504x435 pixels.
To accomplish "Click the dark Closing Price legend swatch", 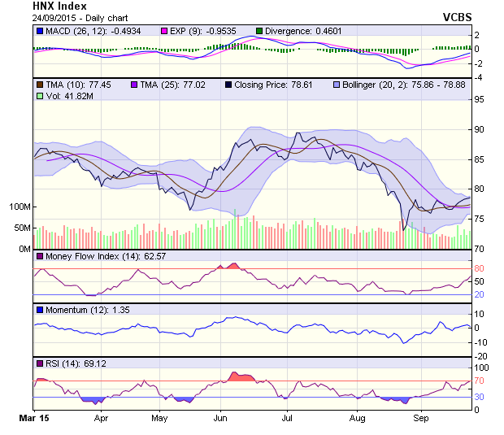I will pos(228,84).
